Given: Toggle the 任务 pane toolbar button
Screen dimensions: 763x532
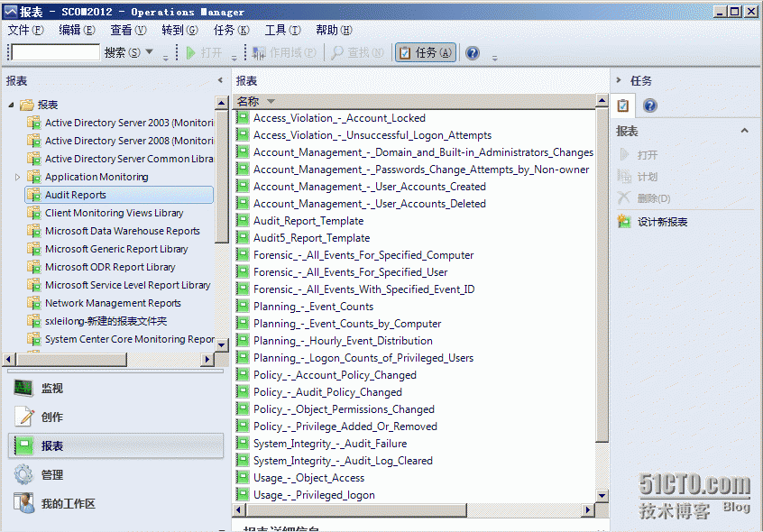Looking at the screenshot, I should point(427,52).
